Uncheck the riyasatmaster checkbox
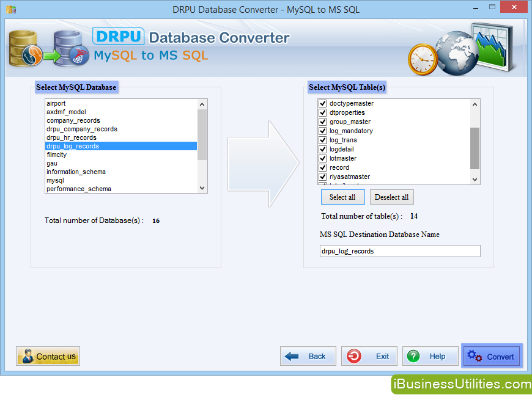Image resolution: width=532 pixels, height=397 pixels. pos(323,177)
